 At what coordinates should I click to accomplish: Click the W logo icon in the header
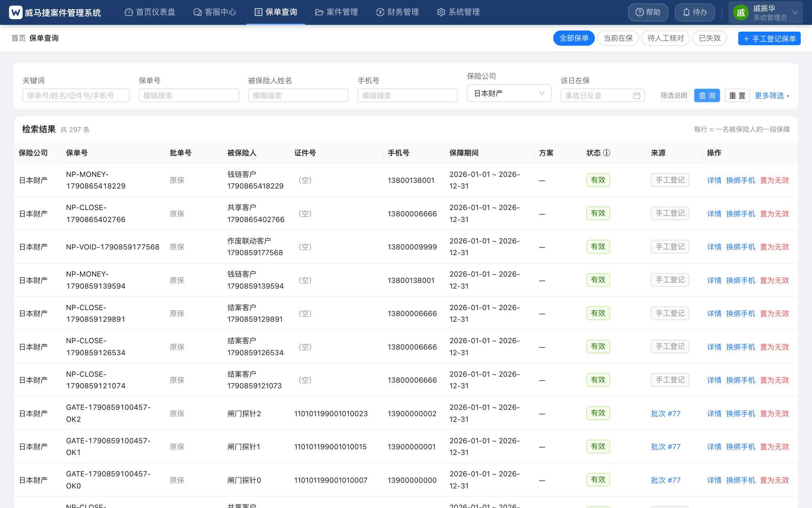(15, 12)
